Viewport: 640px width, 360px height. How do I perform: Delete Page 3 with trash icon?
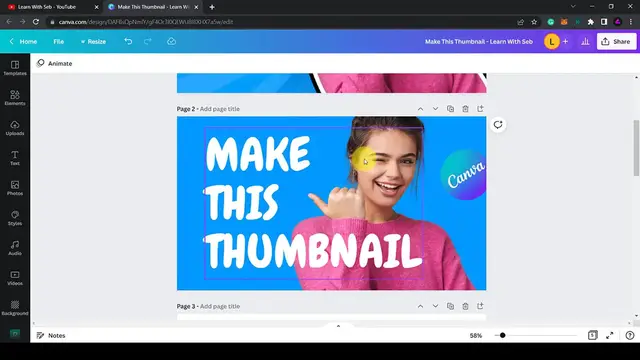point(465,306)
